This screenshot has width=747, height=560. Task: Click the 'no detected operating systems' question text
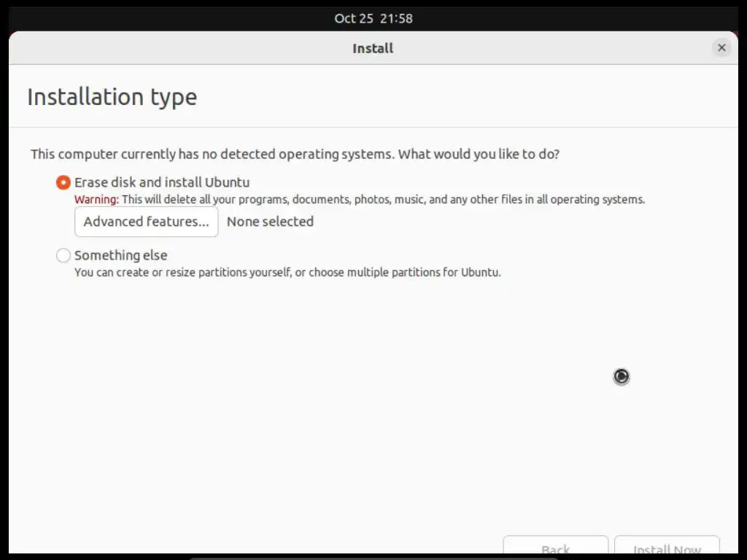click(295, 155)
